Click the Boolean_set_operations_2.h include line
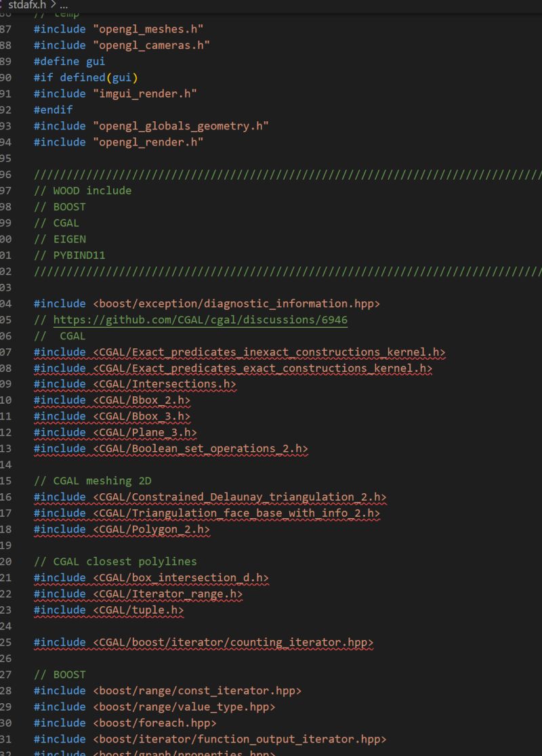Viewport: 542px width, 756px height. pyautogui.click(x=169, y=448)
